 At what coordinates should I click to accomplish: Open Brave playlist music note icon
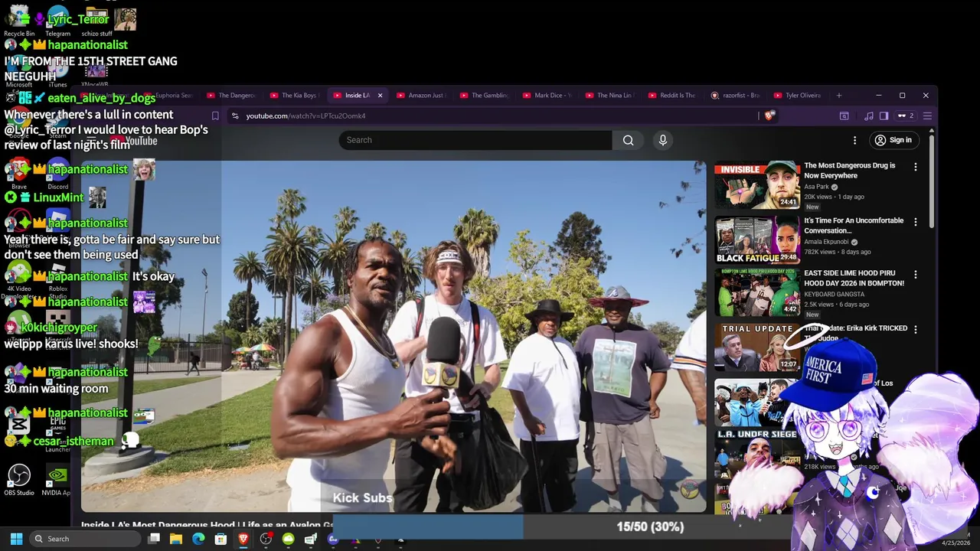(868, 116)
